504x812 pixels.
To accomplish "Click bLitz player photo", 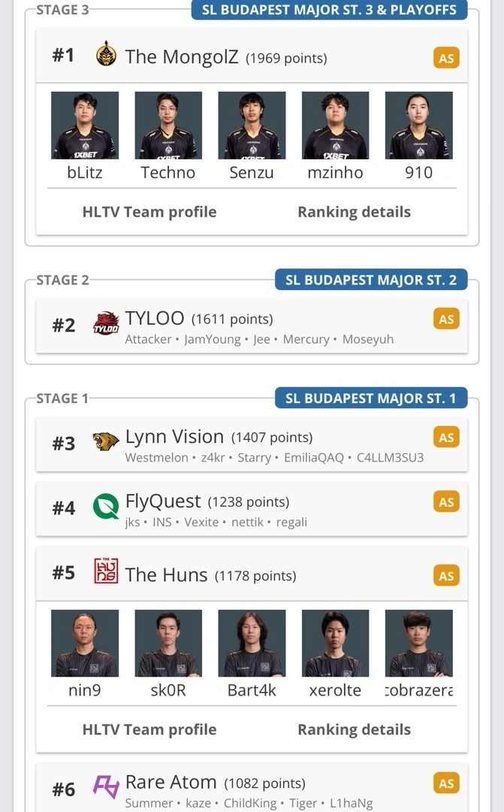I will tap(85, 126).
